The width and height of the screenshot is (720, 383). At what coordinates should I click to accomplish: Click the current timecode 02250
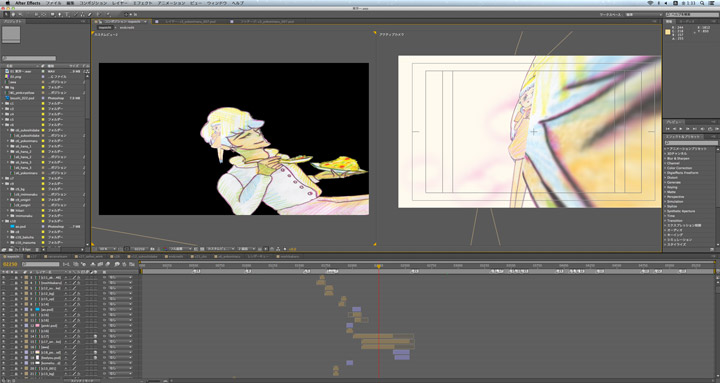(10, 264)
